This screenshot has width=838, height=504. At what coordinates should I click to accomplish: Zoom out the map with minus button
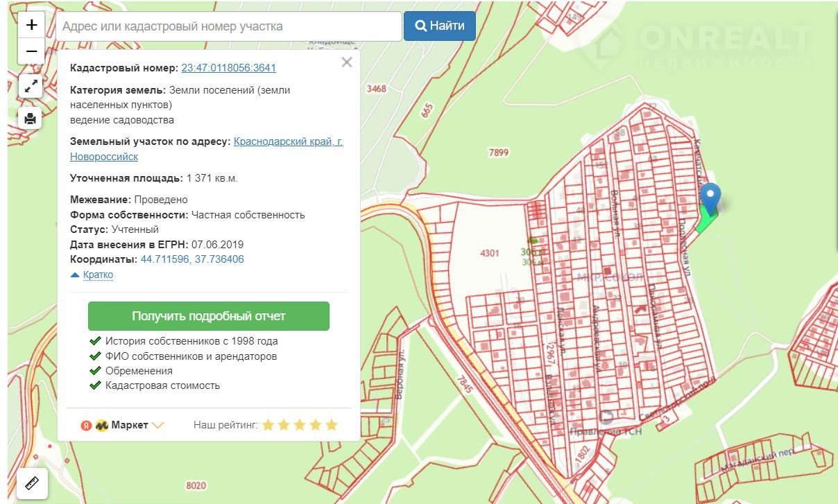coord(31,51)
